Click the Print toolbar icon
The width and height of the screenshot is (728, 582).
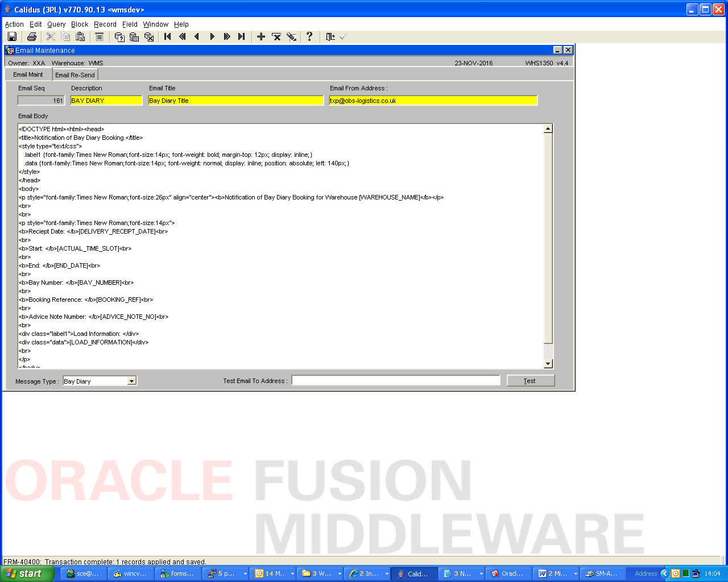pos(32,36)
